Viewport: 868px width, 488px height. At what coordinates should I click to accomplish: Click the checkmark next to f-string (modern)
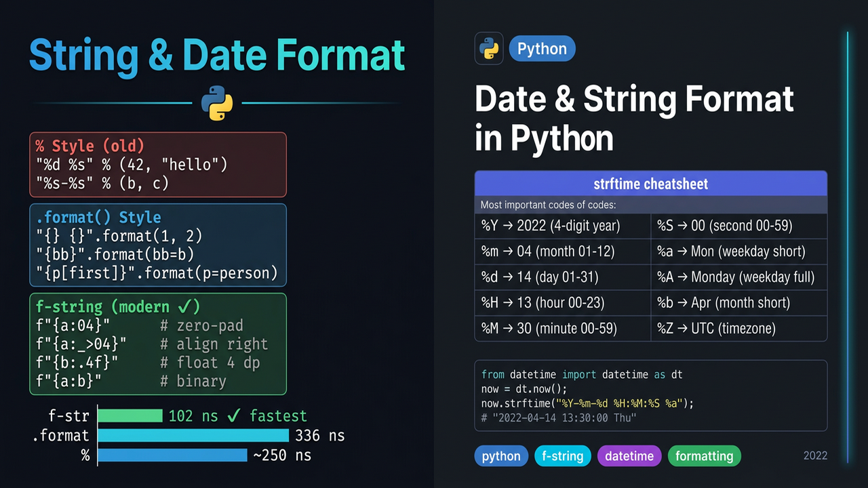click(193, 306)
